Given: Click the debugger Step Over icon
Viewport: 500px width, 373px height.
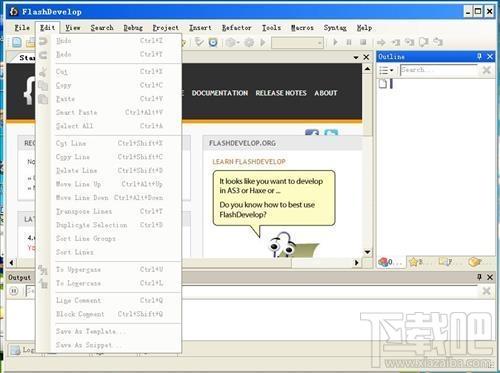Looking at the screenshot, I should tap(424, 42).
